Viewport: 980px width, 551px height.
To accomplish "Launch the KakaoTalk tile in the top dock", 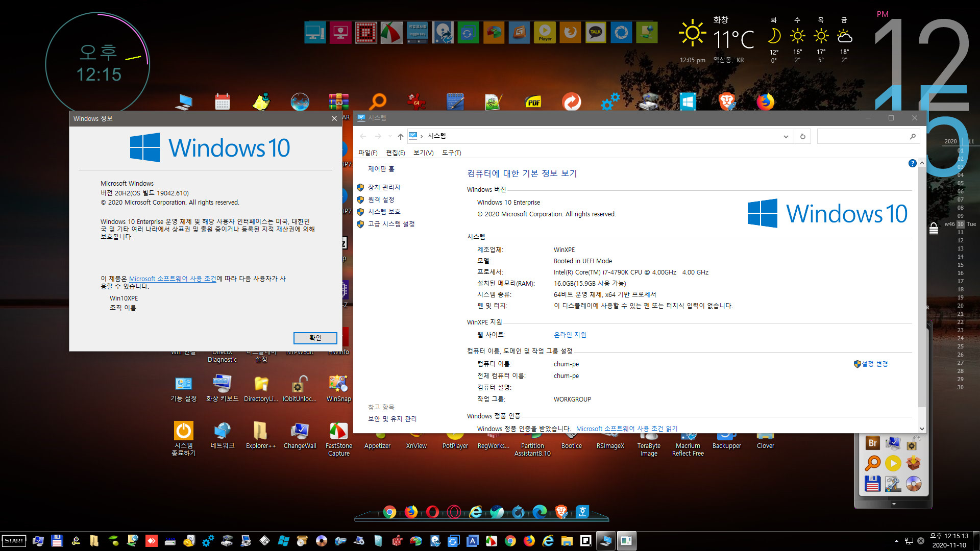I will [596, 33].
